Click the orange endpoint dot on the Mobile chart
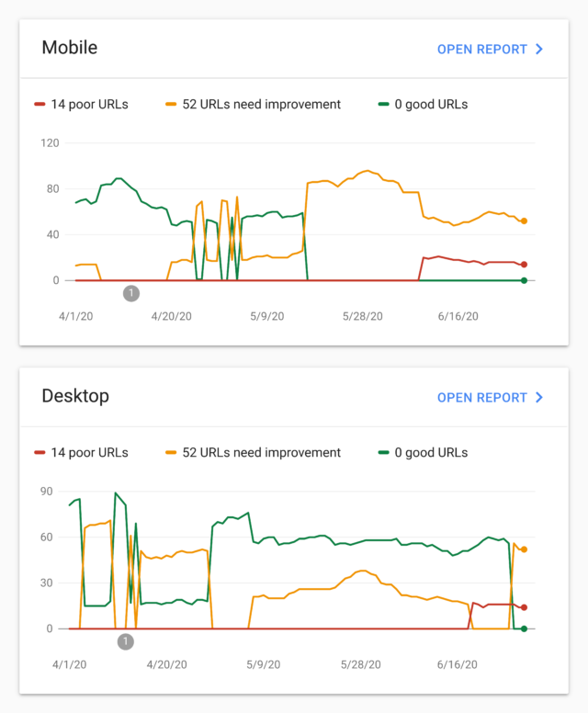The image size is (588, 713). pyautogui.click(x=524, y=221)
